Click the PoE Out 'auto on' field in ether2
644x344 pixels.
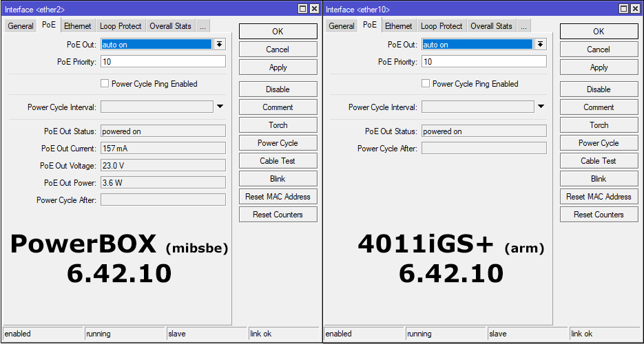tap(156, 45)
